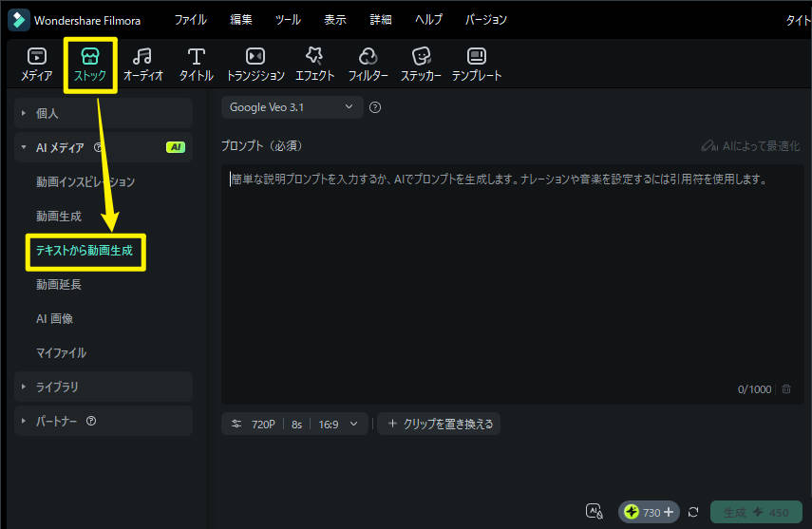
Task: Click help icon next to パートナー
Action: click(x=91, y=421)
